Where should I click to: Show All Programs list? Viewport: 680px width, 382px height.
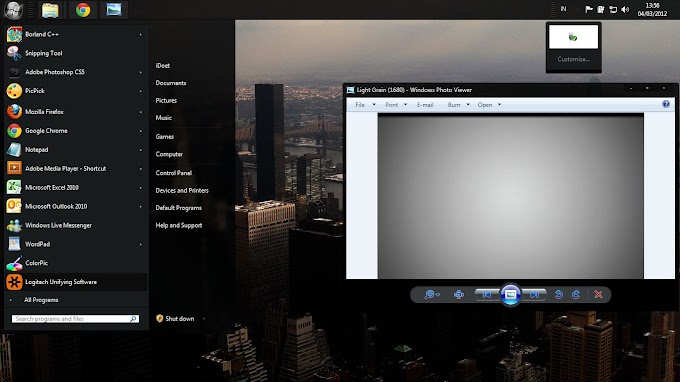[x=41, y=300]
